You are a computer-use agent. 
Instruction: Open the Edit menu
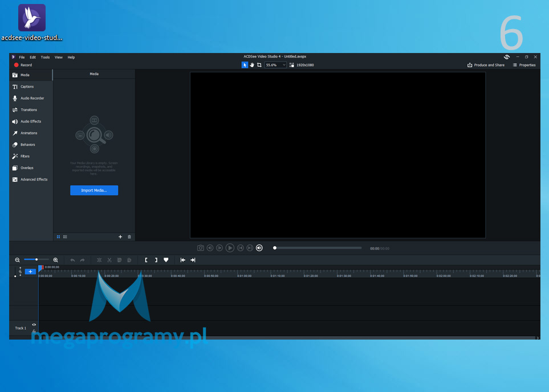[32, 57]
